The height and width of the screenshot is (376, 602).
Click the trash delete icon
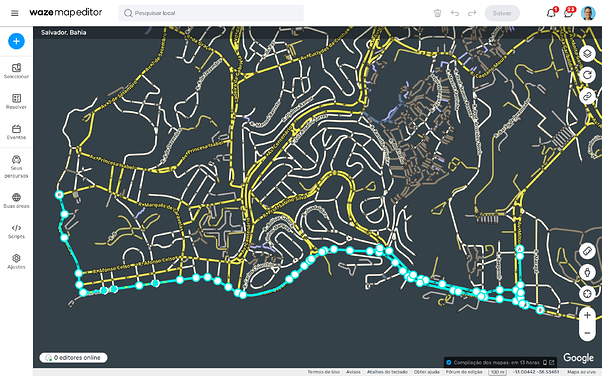tap(437, 13)
